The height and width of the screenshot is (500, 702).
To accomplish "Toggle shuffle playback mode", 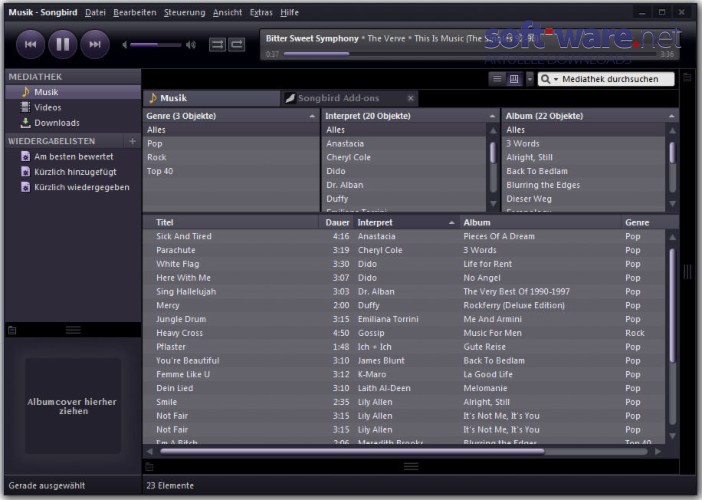I will click(217, 44).
